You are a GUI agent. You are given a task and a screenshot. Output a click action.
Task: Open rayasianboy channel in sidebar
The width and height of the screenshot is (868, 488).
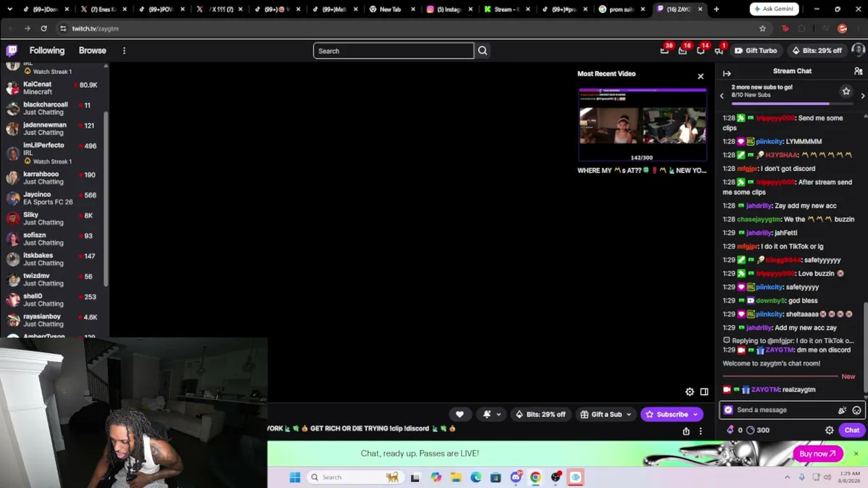[x=54, y=320]
